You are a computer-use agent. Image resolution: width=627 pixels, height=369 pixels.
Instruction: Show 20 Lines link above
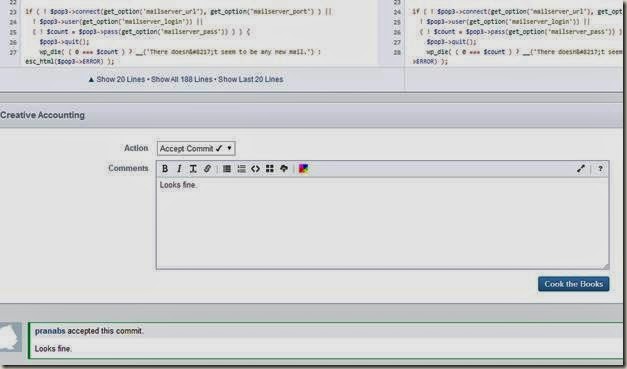pyautogui.click(x=120, y=79)
